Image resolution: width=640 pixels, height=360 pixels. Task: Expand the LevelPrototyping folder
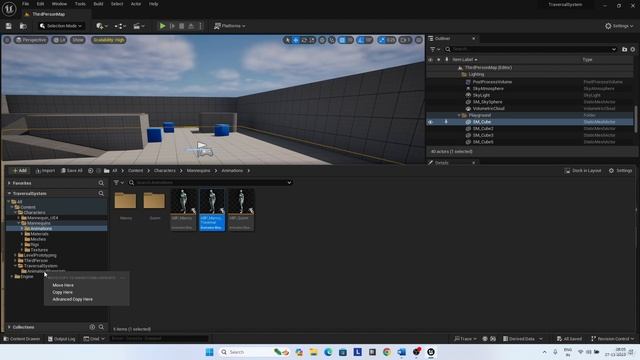point(15,255)
